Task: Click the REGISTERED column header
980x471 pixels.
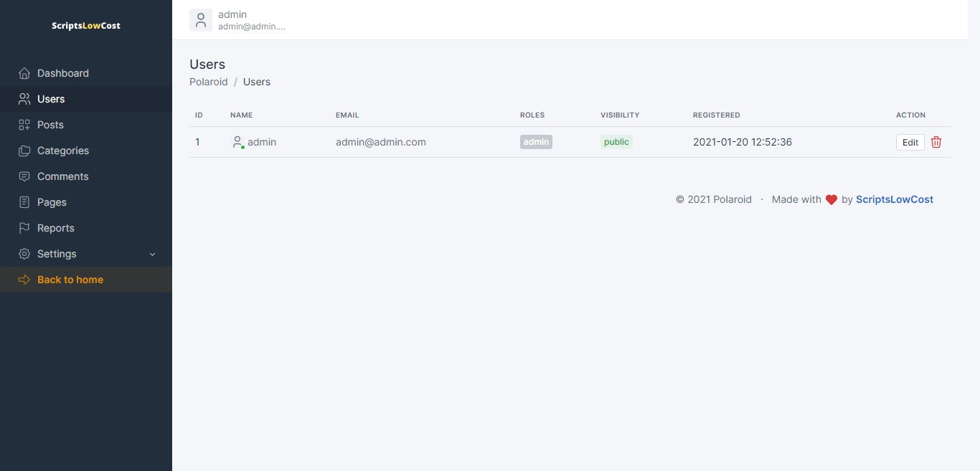Action: [716, 115]
